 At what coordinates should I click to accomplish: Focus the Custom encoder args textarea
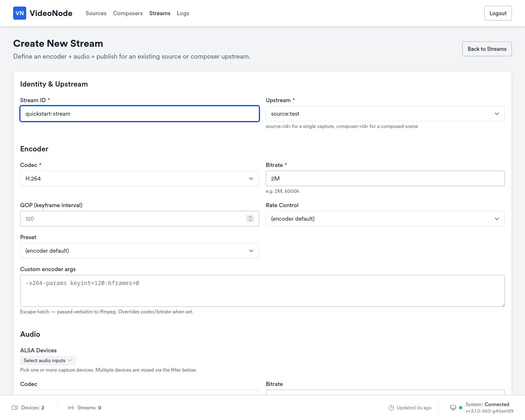coord(262,291)
